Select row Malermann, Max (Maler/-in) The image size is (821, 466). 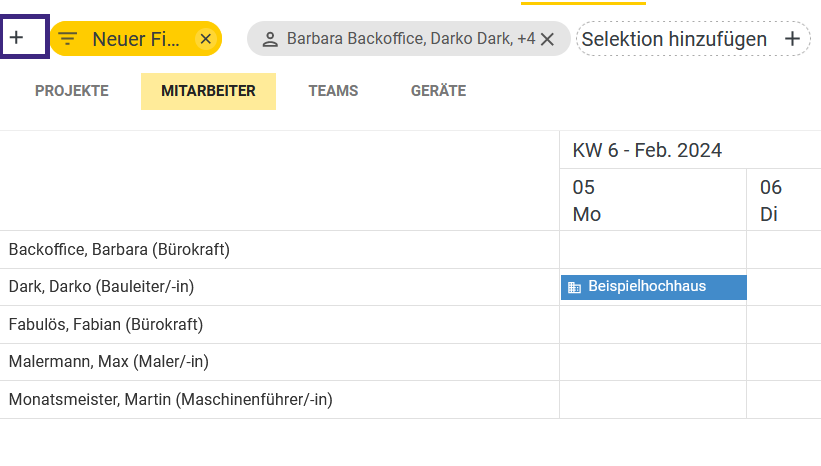point(109,361)
